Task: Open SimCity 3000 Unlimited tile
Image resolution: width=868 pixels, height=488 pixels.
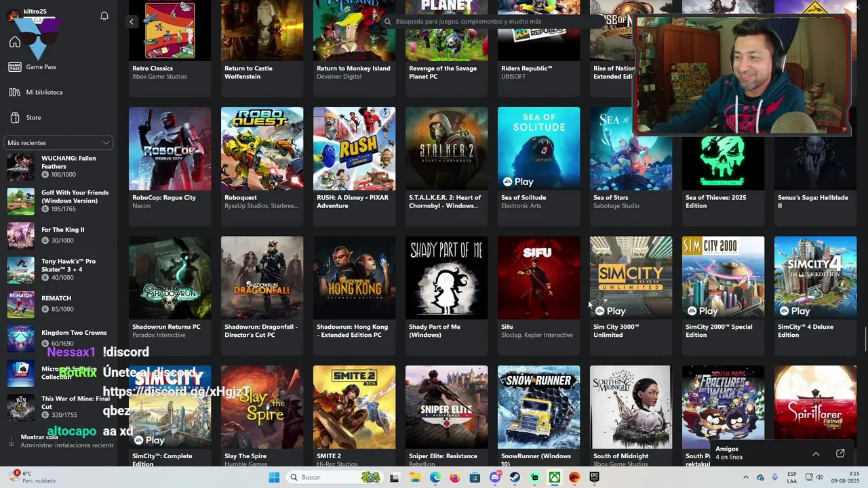Action: coord(631,296)
